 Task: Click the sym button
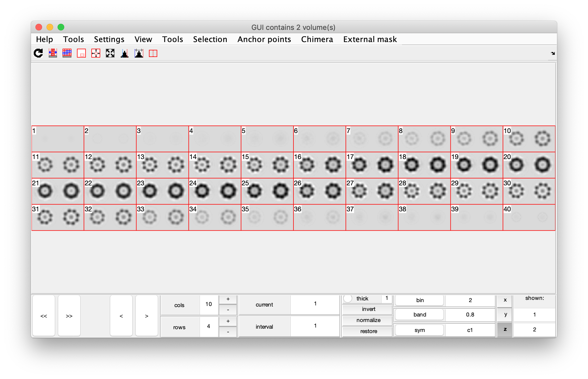[420, 330]
